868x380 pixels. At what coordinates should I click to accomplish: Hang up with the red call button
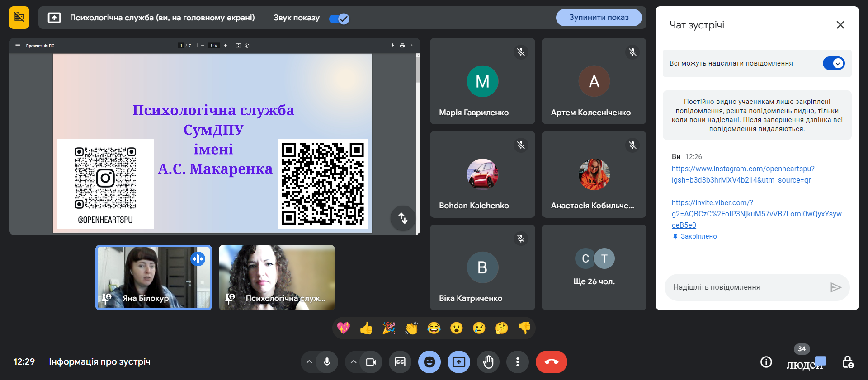coord(551,362)
